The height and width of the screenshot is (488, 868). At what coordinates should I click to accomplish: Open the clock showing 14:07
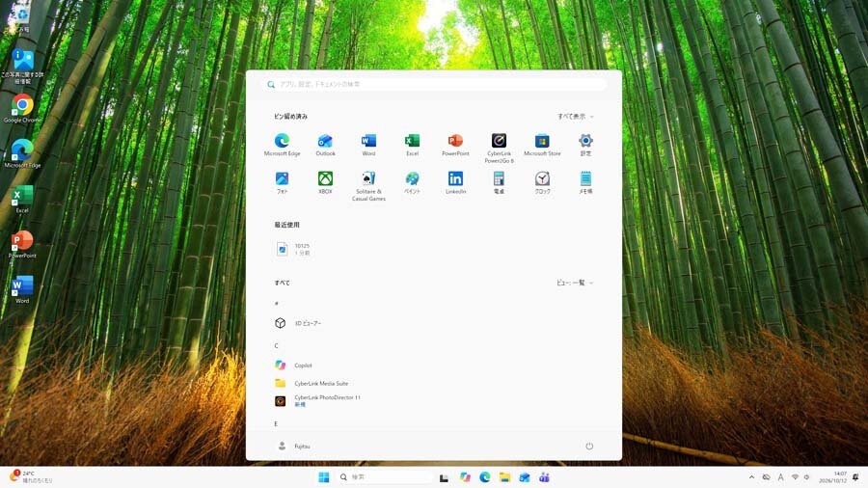pyautogui.click(x=833, y=477)
